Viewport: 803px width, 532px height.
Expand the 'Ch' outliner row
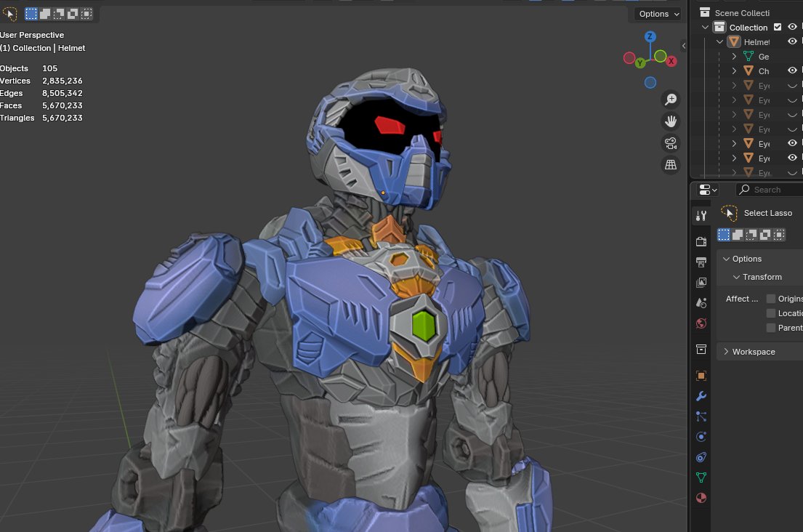coord(734,70)
